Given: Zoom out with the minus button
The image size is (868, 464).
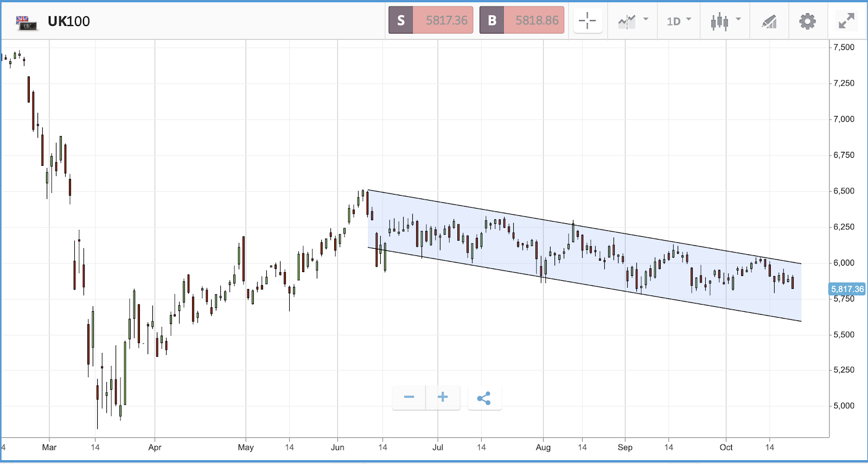Looking at the screenshot, I should (x=409, y=397).
